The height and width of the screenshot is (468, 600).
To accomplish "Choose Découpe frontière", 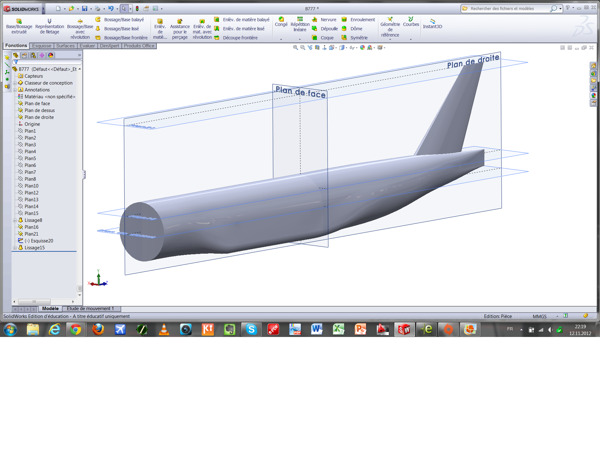I will [236, 38].
